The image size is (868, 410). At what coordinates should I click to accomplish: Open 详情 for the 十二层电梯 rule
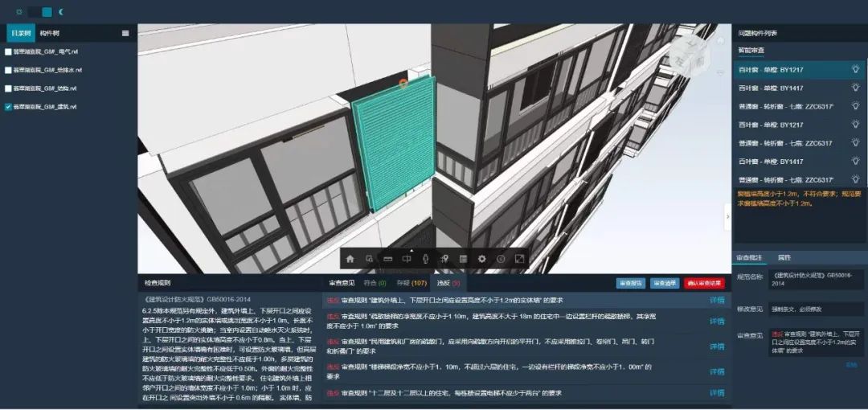[x=717, y=393]
